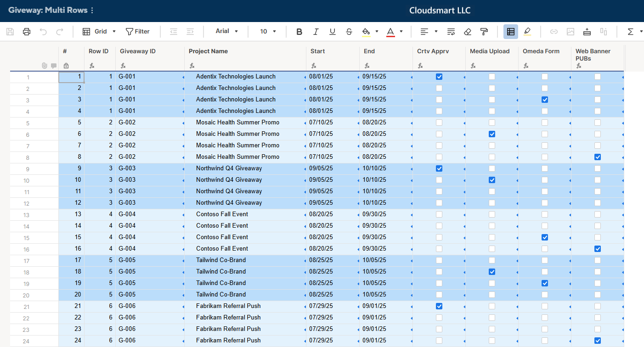Toggle bold formatting
The width and height of the screenshot is (644, 347).
(x=299, y=32)
